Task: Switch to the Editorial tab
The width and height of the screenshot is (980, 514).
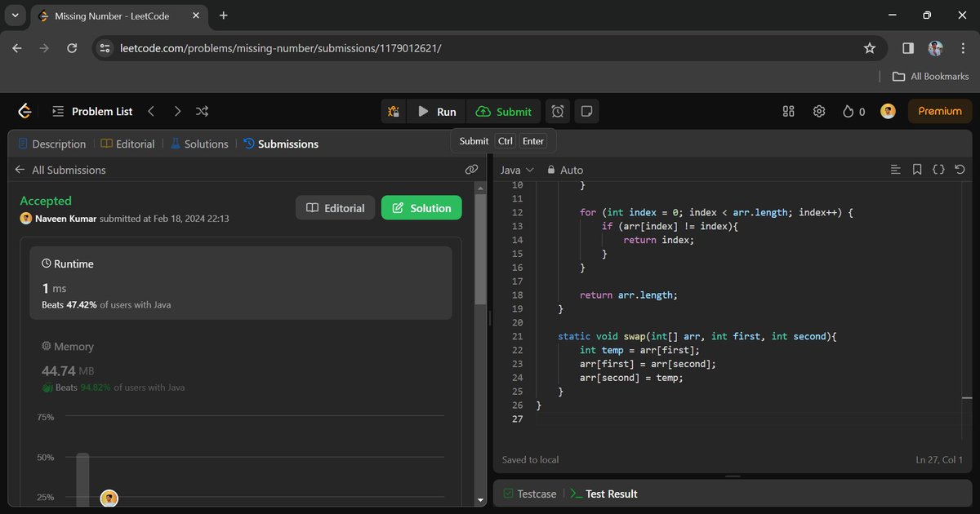Action: tap(127, 144)
